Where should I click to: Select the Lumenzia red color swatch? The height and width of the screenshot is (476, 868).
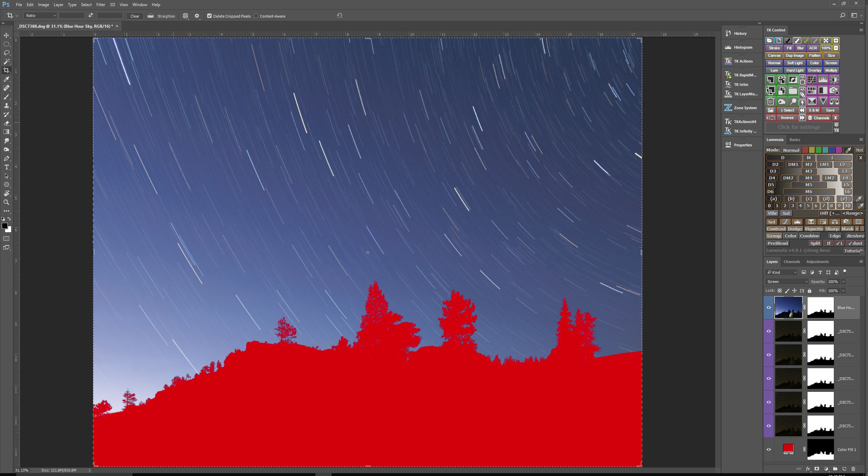coord(805,150)
